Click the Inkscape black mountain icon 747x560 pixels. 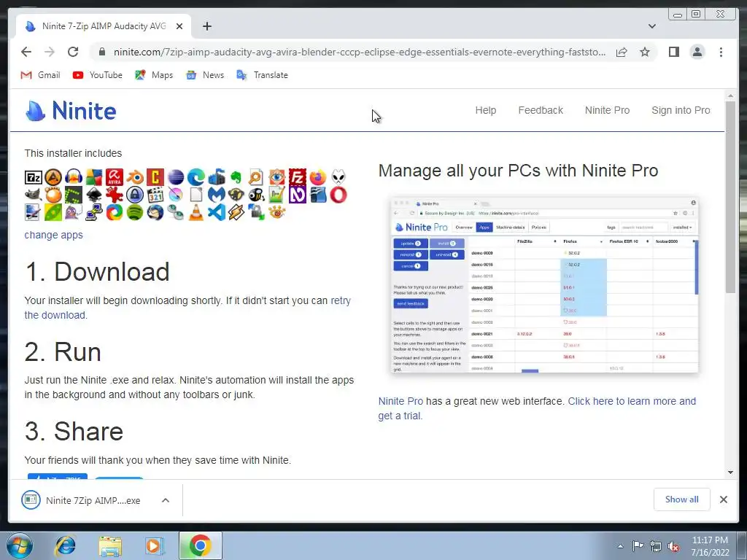coord(94,195)
